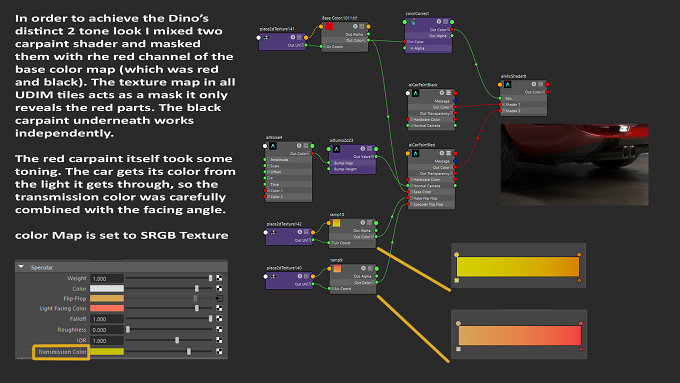Click the place2dTexture140 node's type icon
The image size is (680, 383).
coord(273,276)
